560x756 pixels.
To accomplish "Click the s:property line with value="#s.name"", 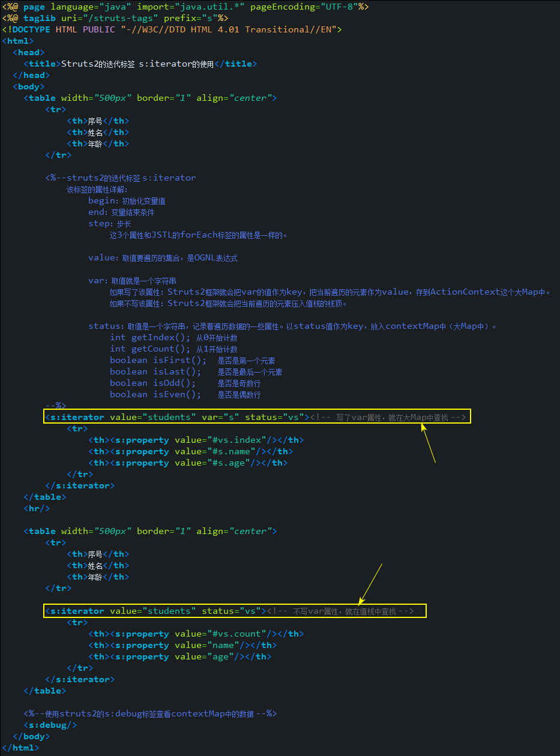I will [x=191, y=451].
